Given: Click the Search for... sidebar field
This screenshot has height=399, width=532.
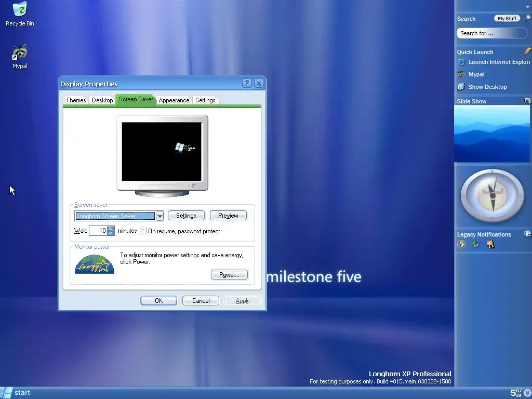Looking at the screenshot, I should 491,33.
